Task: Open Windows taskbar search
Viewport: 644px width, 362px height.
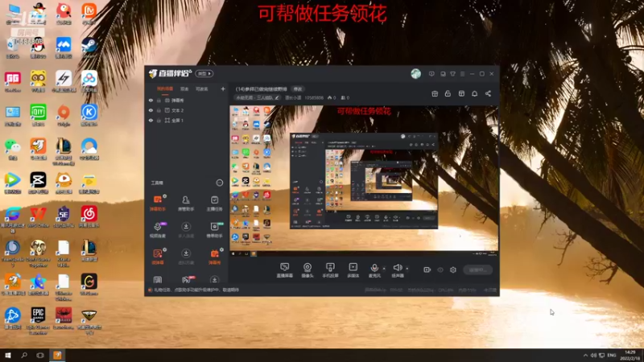Action: pos(24,355)
